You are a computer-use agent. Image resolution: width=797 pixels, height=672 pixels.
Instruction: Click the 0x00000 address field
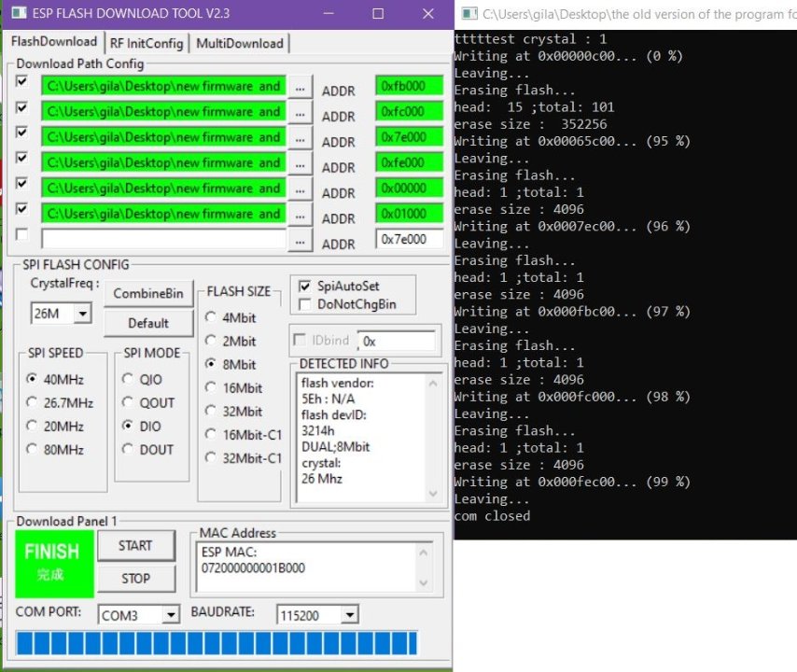[409, 189]
